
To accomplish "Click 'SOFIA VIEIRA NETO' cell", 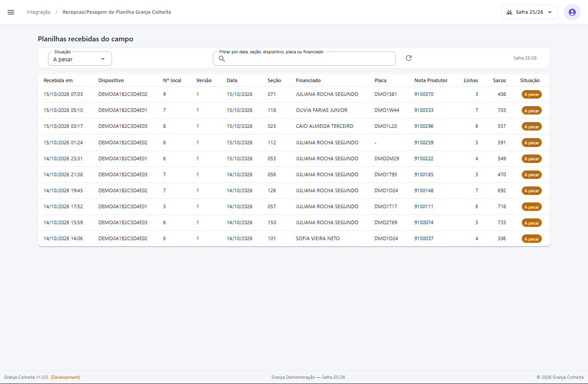I will pos(318,238).
